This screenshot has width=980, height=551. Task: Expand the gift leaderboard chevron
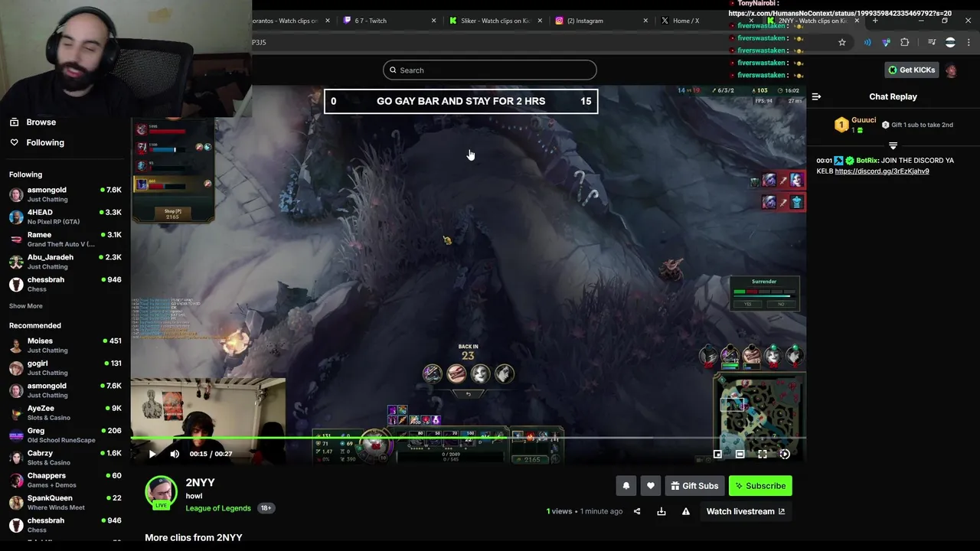pos(893,145)
